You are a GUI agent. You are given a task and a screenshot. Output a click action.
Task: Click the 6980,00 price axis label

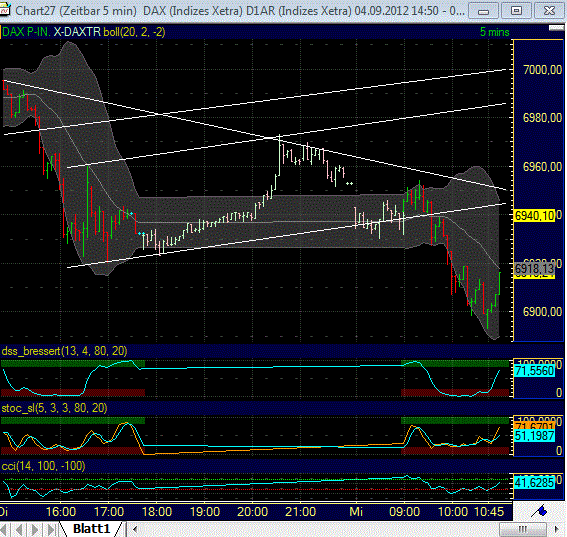click(542, 118)
